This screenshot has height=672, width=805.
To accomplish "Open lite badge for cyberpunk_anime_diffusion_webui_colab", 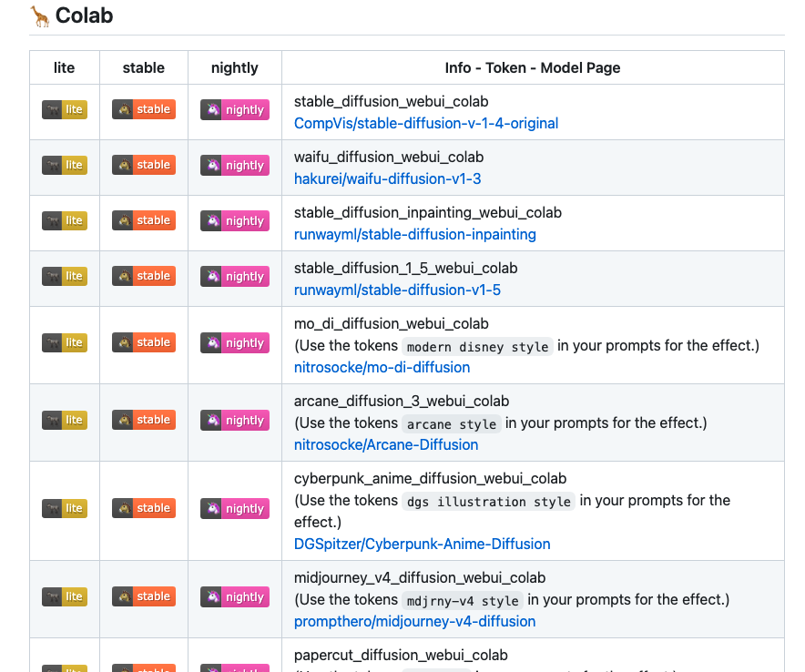I will click(x=65, y=508).
